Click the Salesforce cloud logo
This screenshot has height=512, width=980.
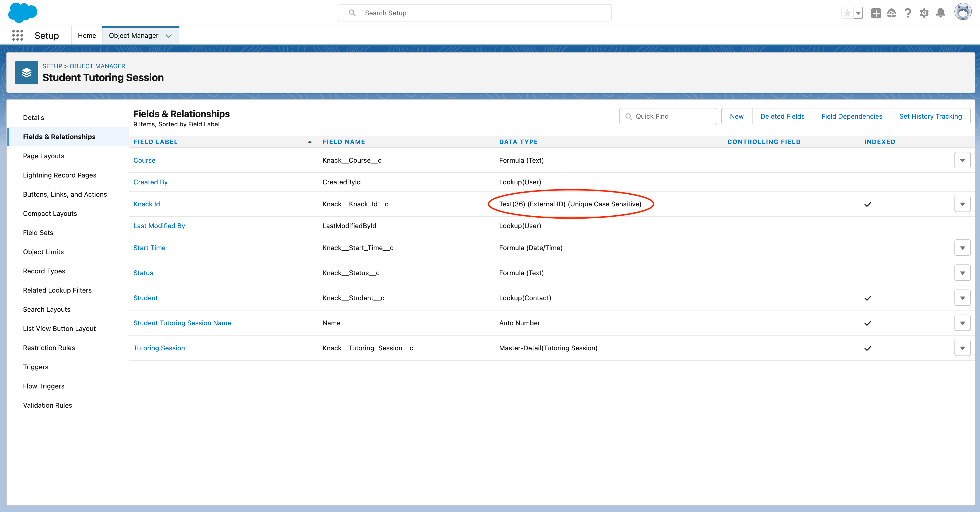click(22, 13)
